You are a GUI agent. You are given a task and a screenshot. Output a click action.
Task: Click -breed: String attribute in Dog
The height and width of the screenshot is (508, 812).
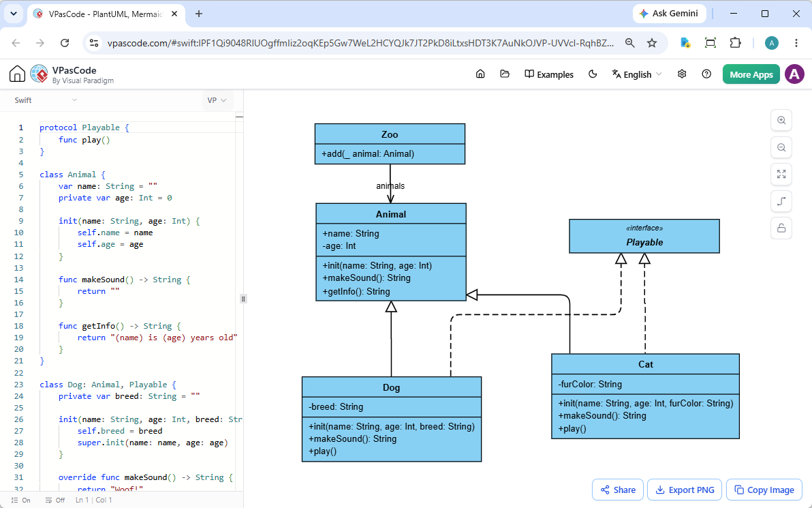point(336,407)
